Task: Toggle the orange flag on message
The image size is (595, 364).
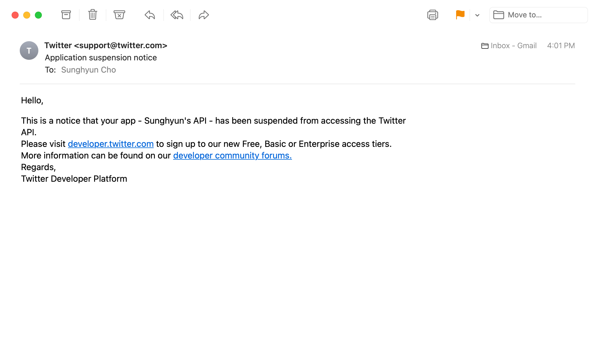Action: click(460, 15)
